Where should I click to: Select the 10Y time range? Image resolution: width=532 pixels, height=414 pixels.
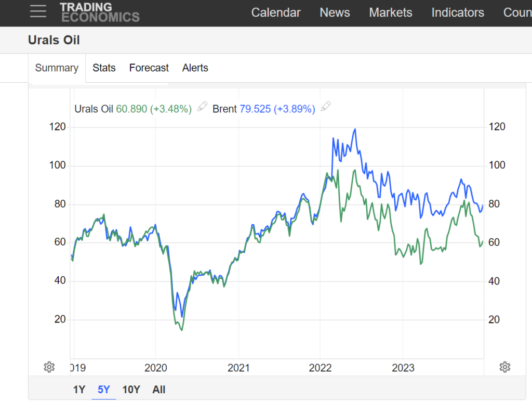tap(131, 389)
